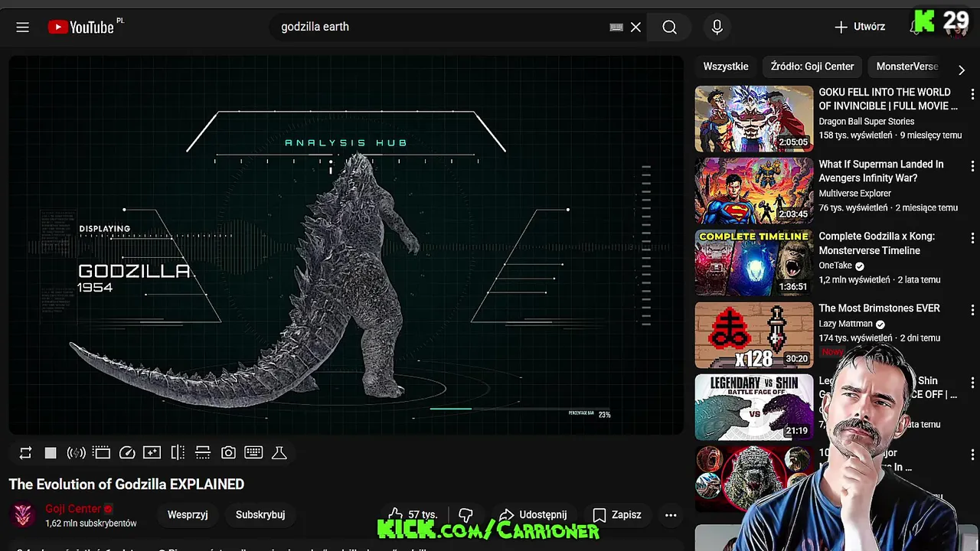Open the YouTube hamburger guide menu
Screen dimensions: 980x551
pyautogui.click(x=22, y=27)
